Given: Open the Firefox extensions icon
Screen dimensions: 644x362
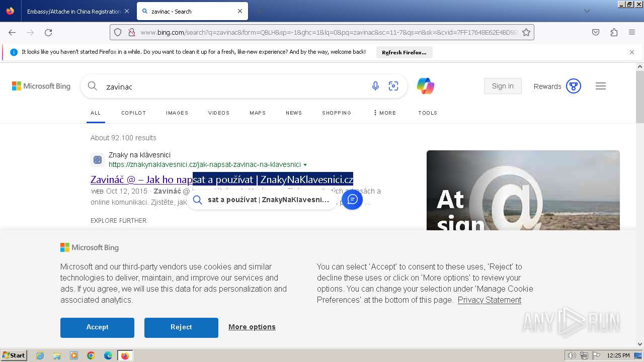Looking at the screenshot, I should tap(614, 32).
